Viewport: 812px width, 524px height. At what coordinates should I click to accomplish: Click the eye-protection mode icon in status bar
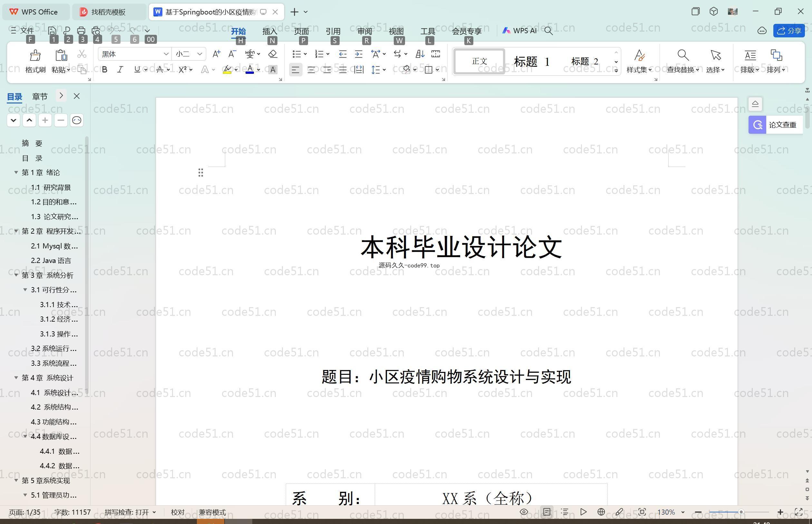[x=524, y=512]
